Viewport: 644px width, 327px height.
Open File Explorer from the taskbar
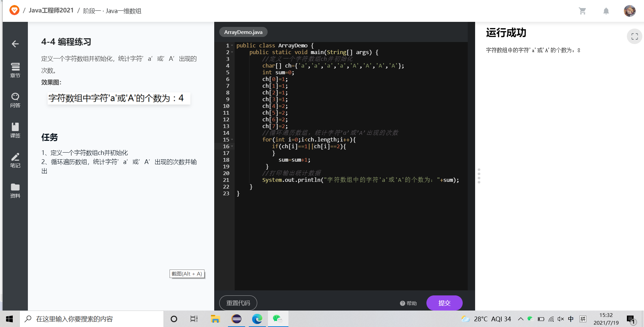(215, 319)
